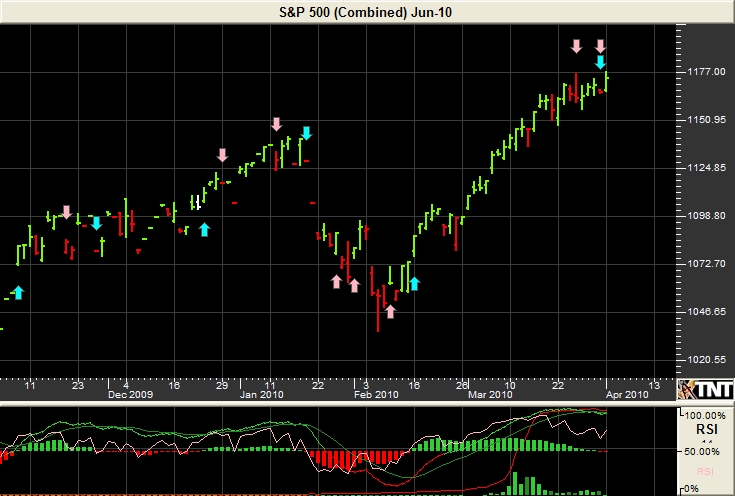Select the 1150.95 price axis label
The height and width of the screenshot is (496, 735).
(x=706, y=120)
